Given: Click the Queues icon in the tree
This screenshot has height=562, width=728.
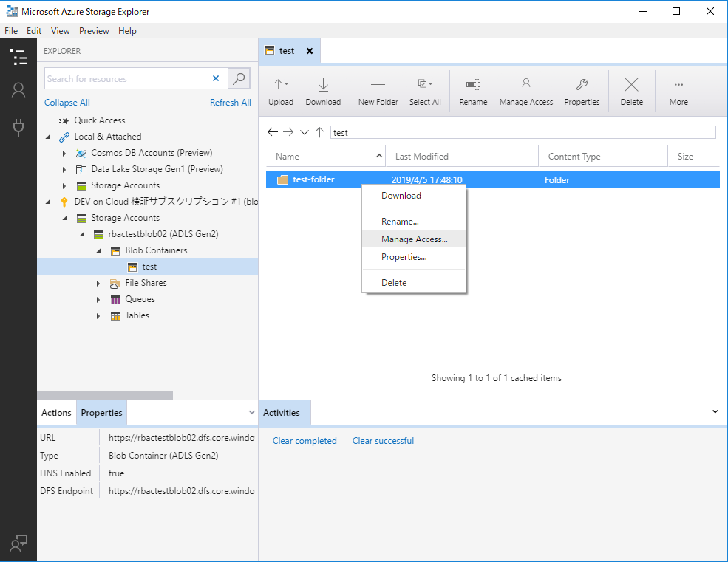Looking at the screenshot, I should pyautogui.click(x=115, y=299).
